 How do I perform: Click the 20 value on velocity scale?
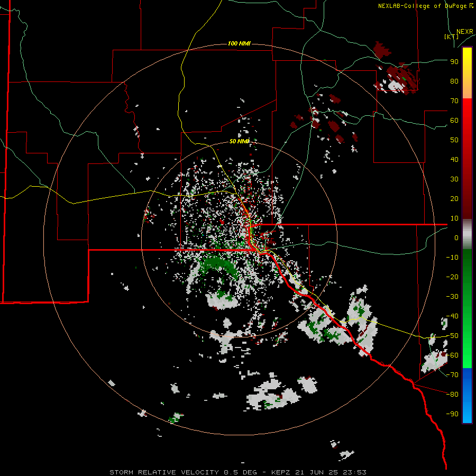point(454,198)
